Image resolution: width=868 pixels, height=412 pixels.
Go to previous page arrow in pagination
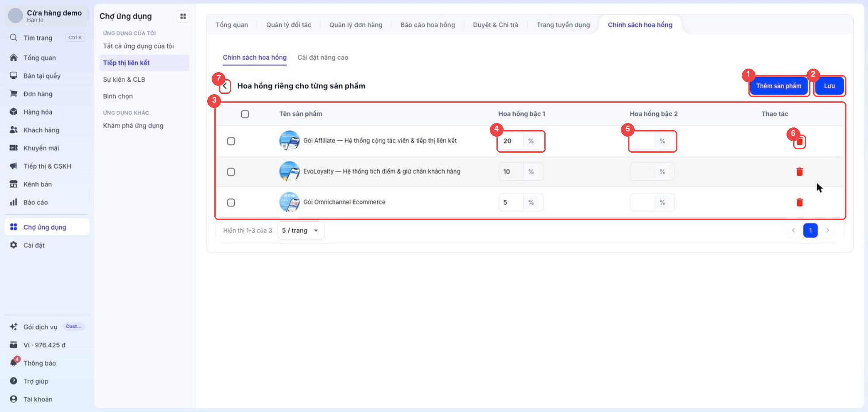click(x=793, y=231)
